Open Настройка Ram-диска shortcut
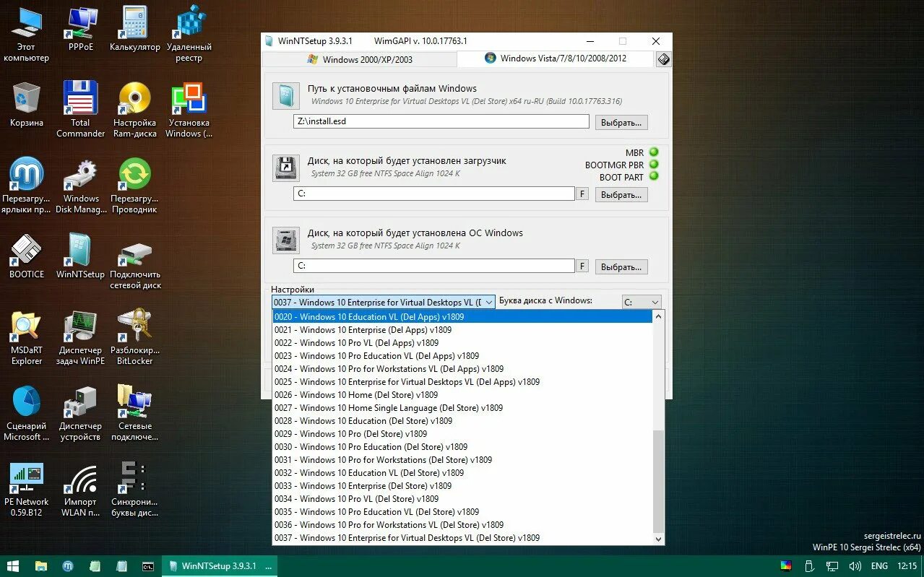Image resolution: width=924 pixels, height=577 pixels. (135, 110)
